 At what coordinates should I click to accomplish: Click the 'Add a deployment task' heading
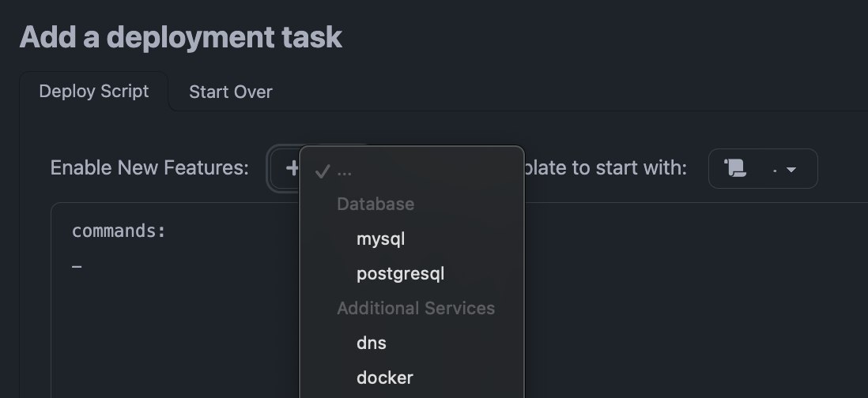click(x=180, y=37)
